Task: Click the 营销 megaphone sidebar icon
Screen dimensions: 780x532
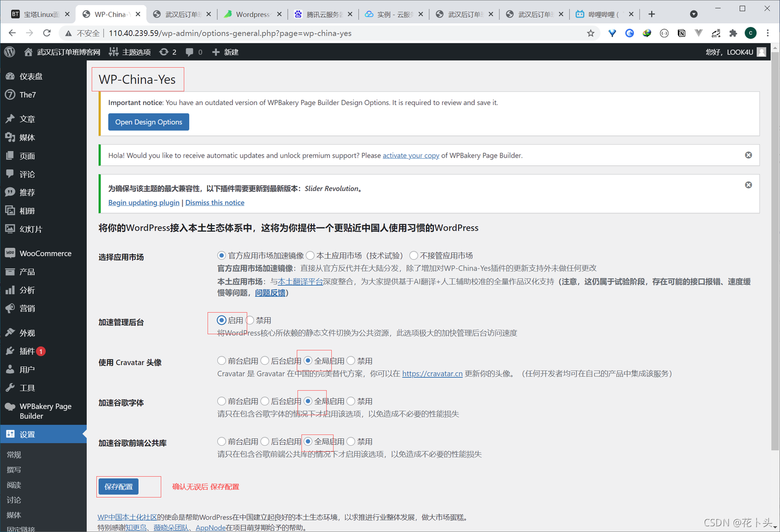Action: [x=10, y=308]
